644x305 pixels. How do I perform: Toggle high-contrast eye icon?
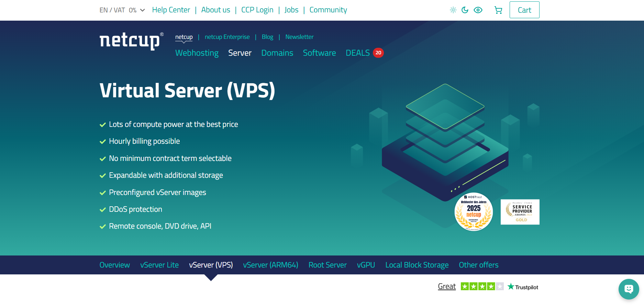tap(478, 10)
